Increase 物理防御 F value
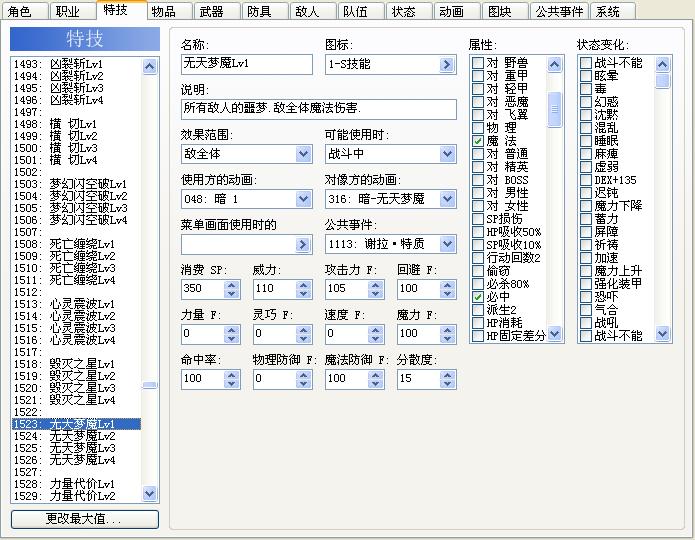 point(304,375)
